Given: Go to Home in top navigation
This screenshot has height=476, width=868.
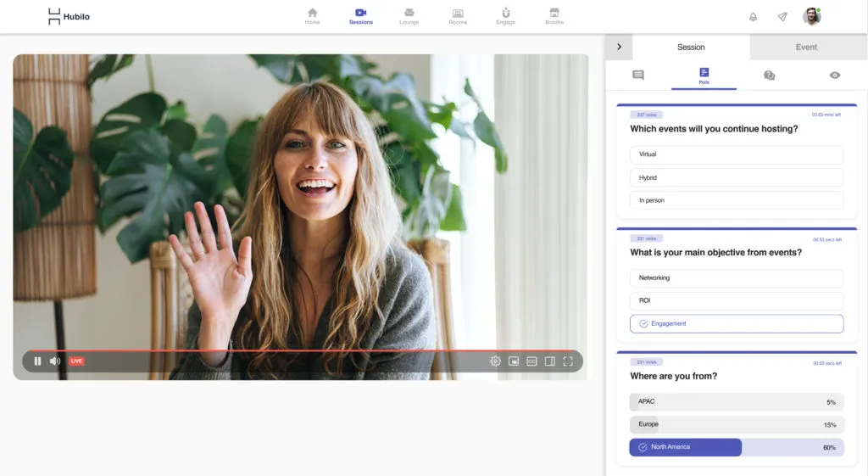Looking at the screenshot, I should [x=312, y=16].
